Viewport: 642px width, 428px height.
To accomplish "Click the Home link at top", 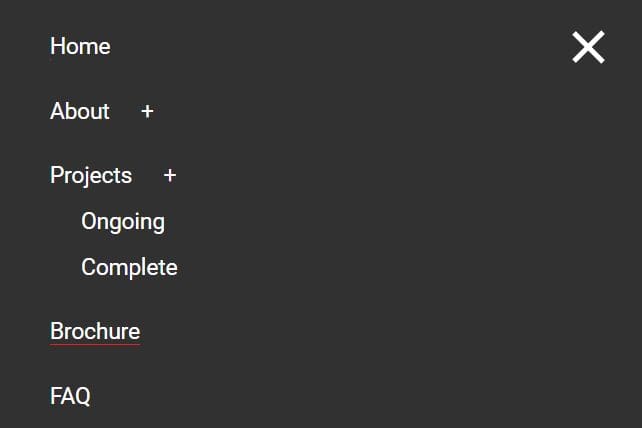I will point(80,47).
